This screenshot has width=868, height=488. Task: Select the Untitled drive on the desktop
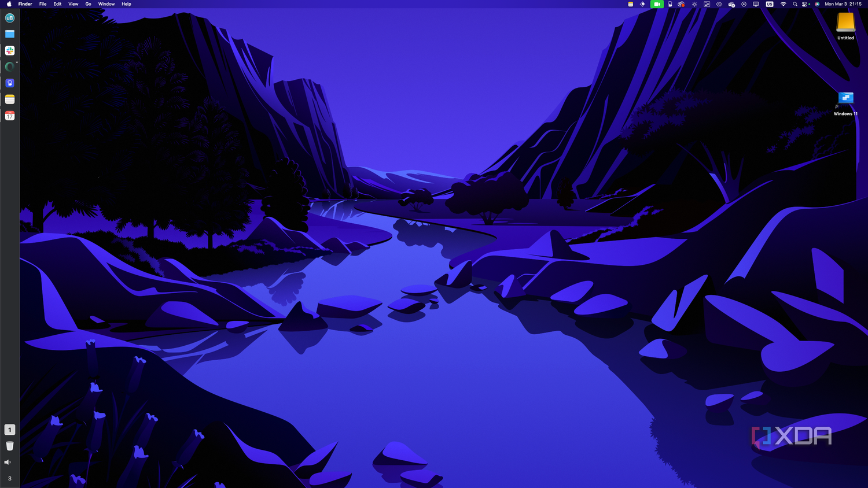click(845, 23)
